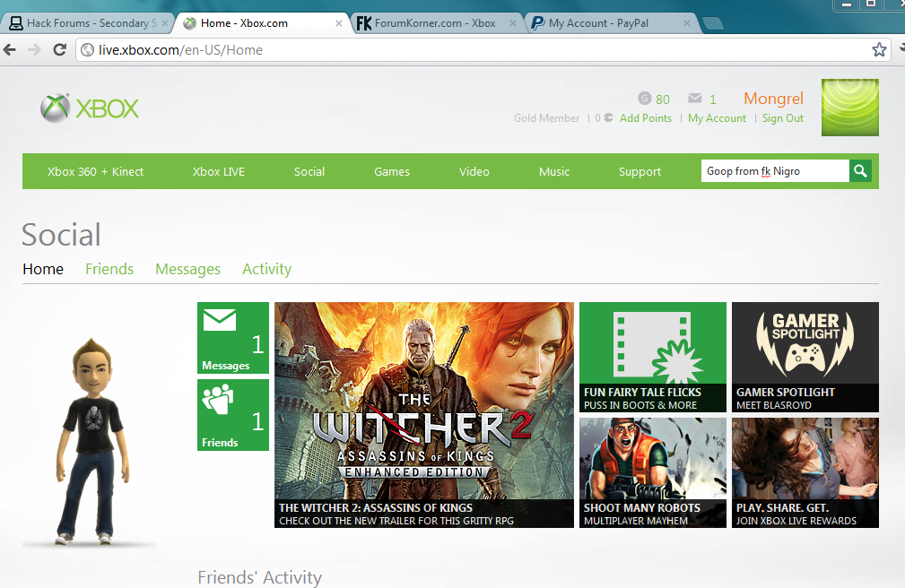The width and height of the screenshot is (905, 588).
Task: Select the Activity tab under Social
Action: click(266, 270)
